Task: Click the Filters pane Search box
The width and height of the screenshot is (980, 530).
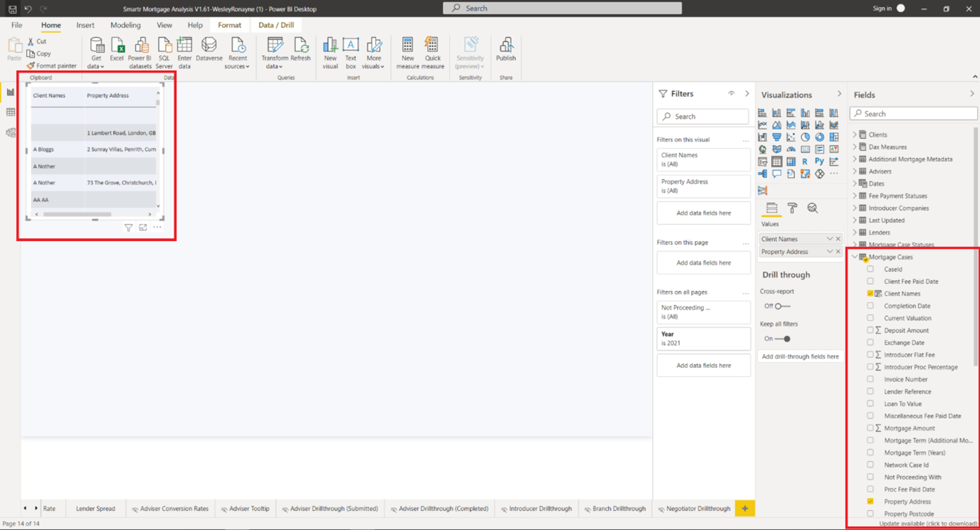Action: (x=703, y=116)
